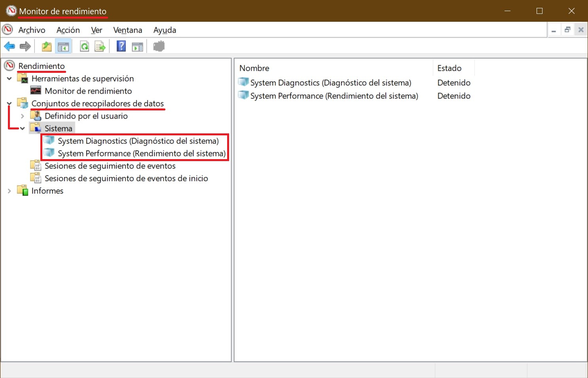Viewport: 588px width, 378px height.
Task: Select System Performance row in the list
Action: pyautogui.click(x=334, y=96)
